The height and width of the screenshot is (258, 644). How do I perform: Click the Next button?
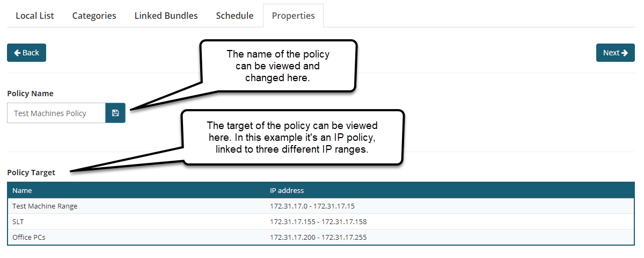[x=616, y=53]
